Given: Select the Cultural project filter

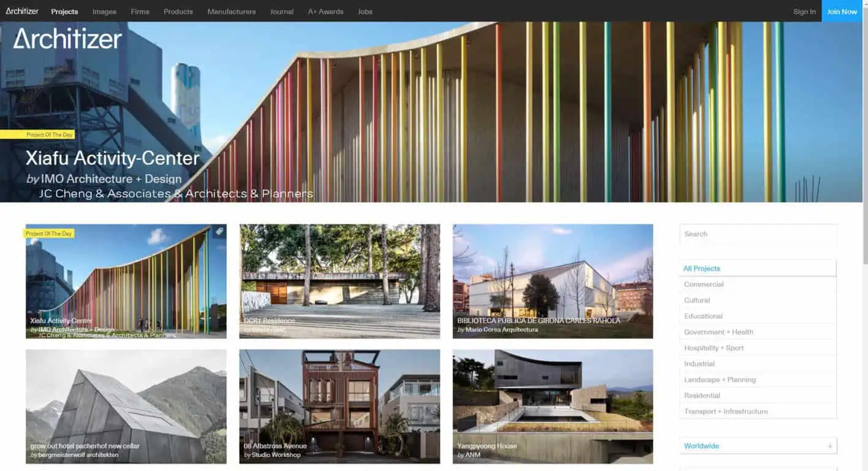Looking at the screenshot, I should coord(697,300).
